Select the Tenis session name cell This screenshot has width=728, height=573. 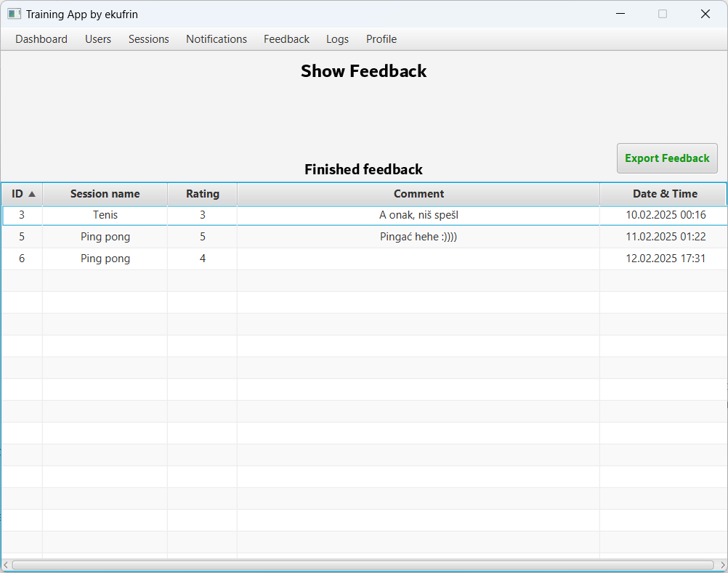[105, 215]
